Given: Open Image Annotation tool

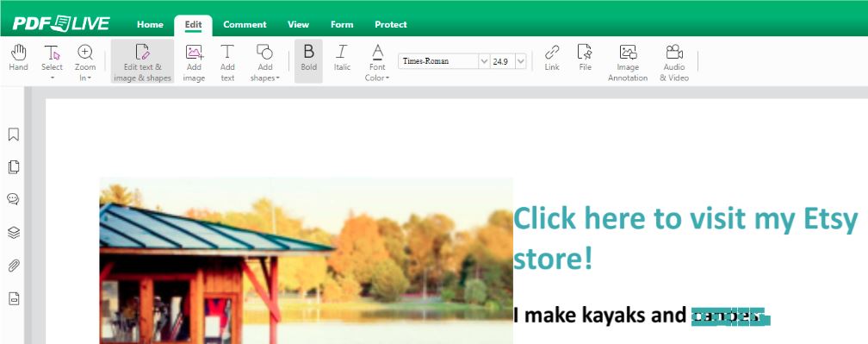Looking at the screenshot, I should click(x=628, y=63).
